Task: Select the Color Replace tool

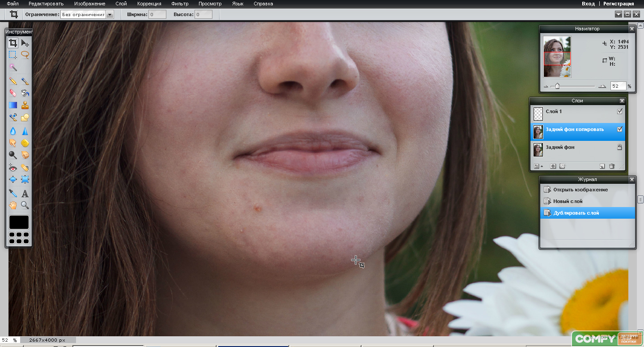Action: (13, 118)
